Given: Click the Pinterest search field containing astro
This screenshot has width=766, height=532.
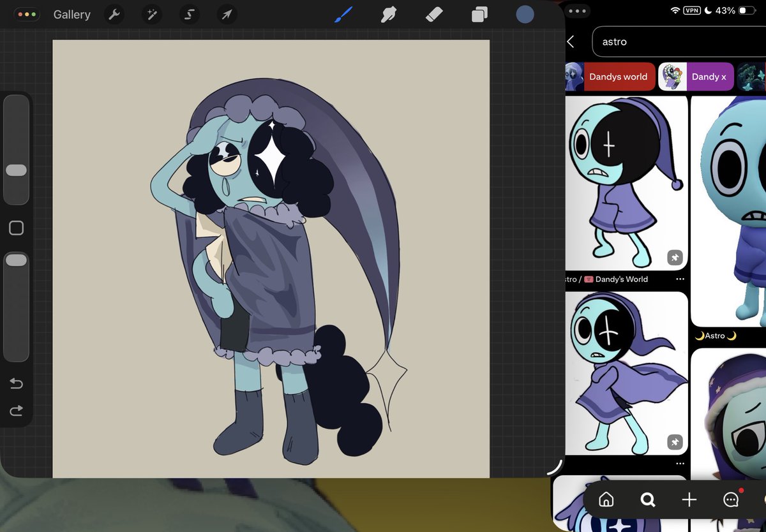Looking at the screenshot, I should (679, 41).
